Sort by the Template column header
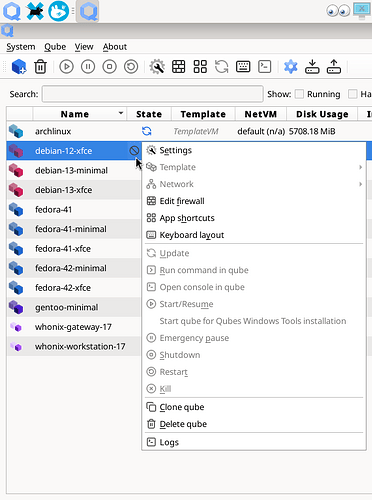This screenshot has height=500, width=372. (203, 114)
